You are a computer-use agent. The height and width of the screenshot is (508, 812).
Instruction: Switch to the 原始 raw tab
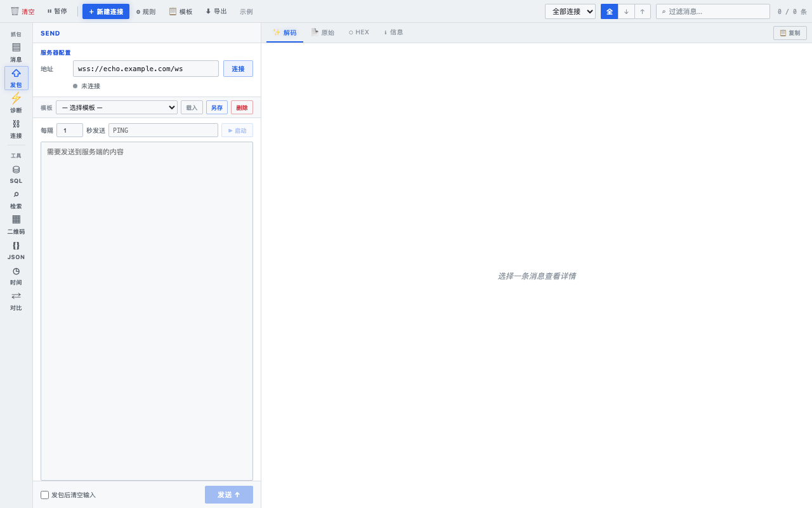pos(323,32)
